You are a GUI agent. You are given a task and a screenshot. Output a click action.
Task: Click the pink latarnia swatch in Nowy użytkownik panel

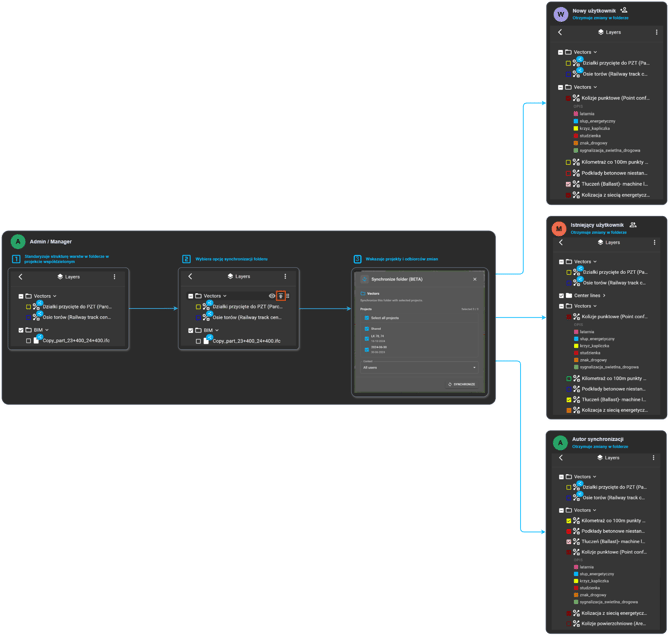pyautogui.click(x=576, y=114)
